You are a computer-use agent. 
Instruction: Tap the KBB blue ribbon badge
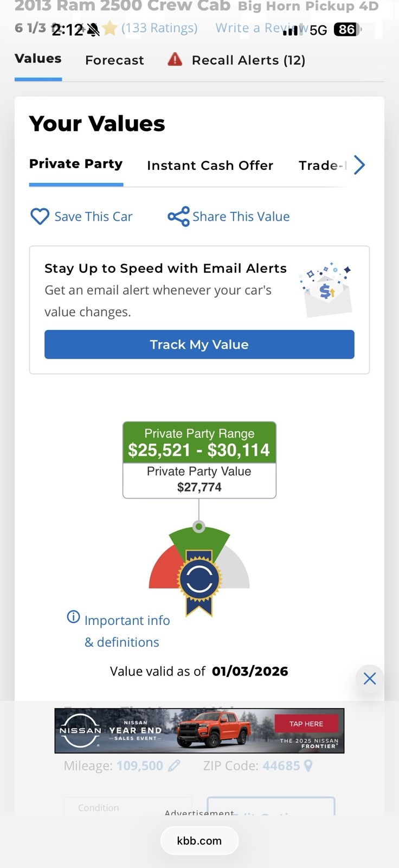200,580
